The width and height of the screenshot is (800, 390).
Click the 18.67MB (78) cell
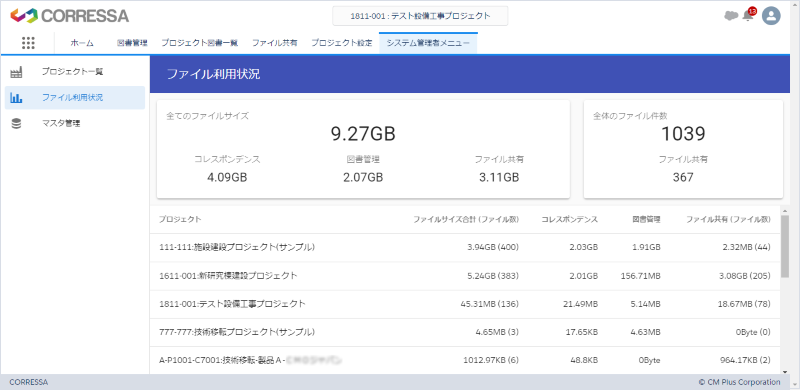pyautogui.click(x=744, y=304)
